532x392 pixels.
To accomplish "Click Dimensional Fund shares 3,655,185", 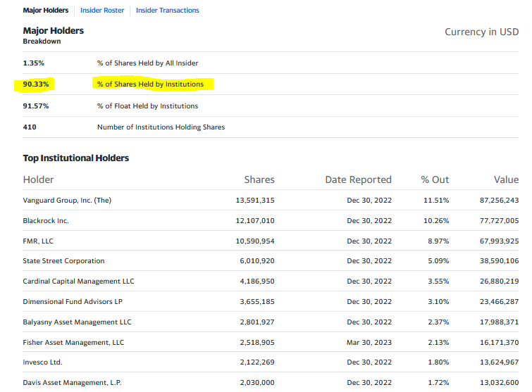I will coord(256,301).
